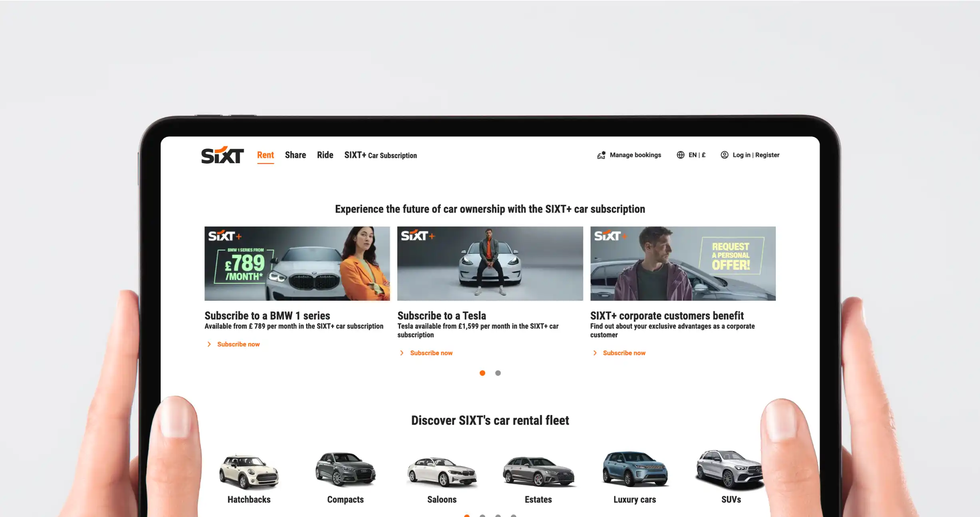Open the Ride tab
Screen dimensions: 980x517
tap(325, 155)
